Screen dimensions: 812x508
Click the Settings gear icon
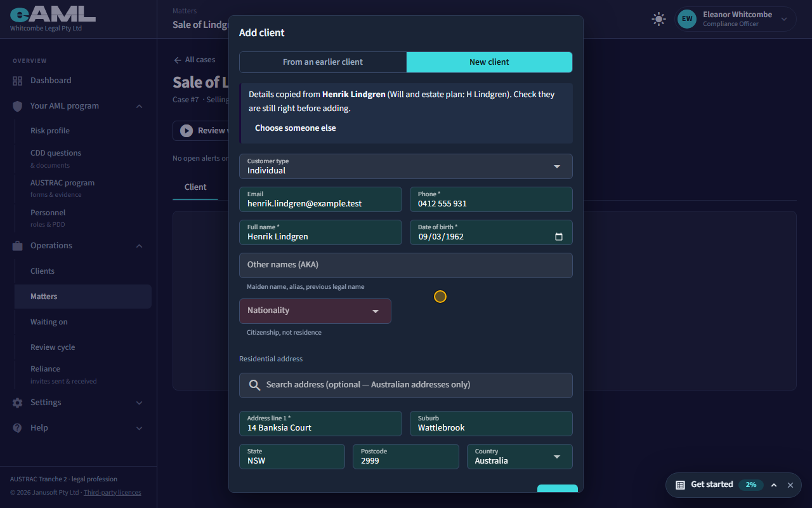[17, 403]
